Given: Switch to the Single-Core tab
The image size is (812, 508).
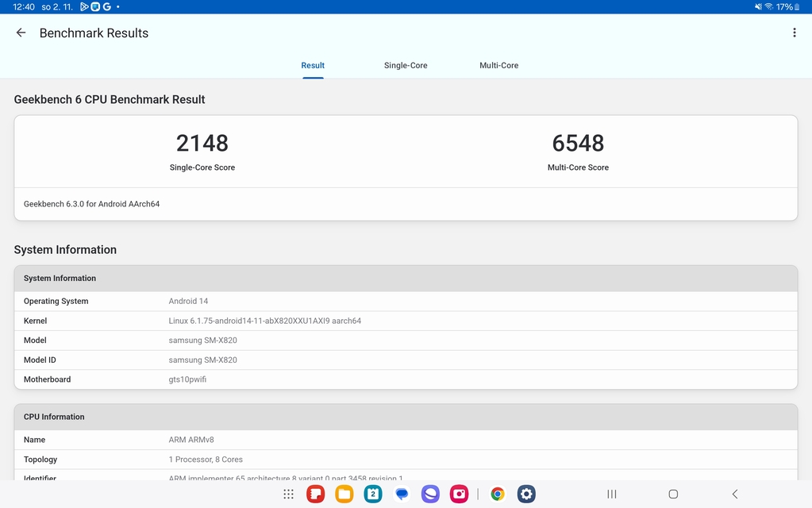Looking at the screenshot, I should pyautogui.click(x=406, y=65).
